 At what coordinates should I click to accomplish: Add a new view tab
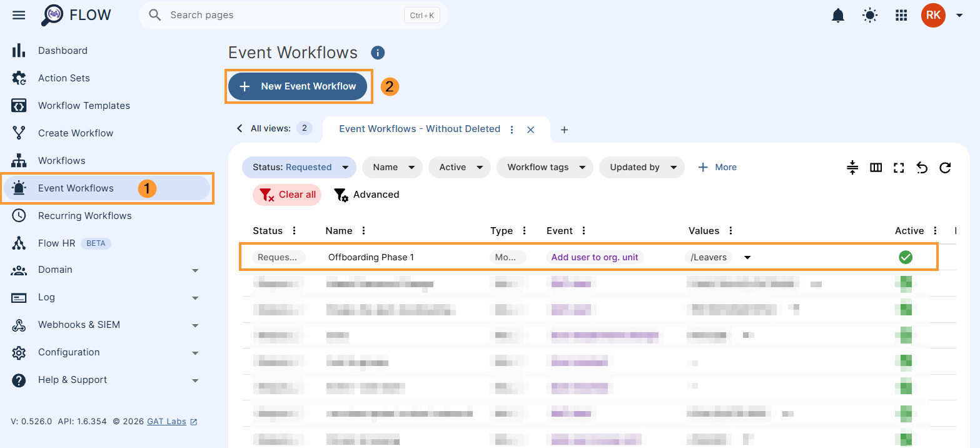[x=564, y=130]
